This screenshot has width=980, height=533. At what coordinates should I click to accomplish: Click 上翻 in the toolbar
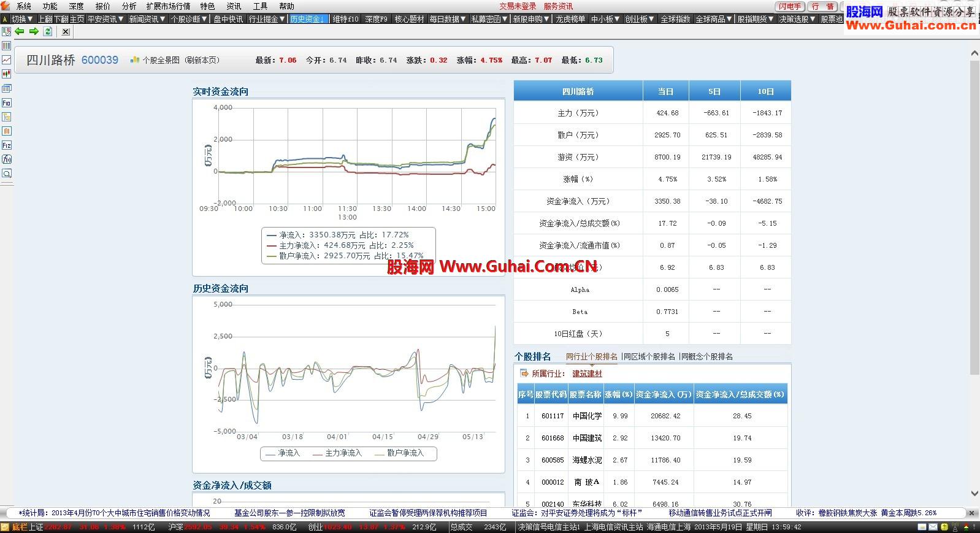pyautogui.click(x=45, y=19)
